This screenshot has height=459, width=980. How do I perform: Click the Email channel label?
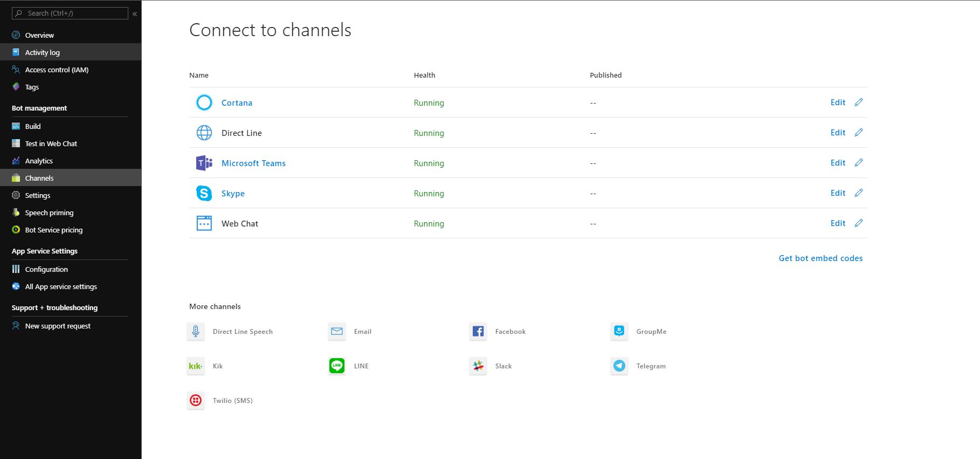363,332
